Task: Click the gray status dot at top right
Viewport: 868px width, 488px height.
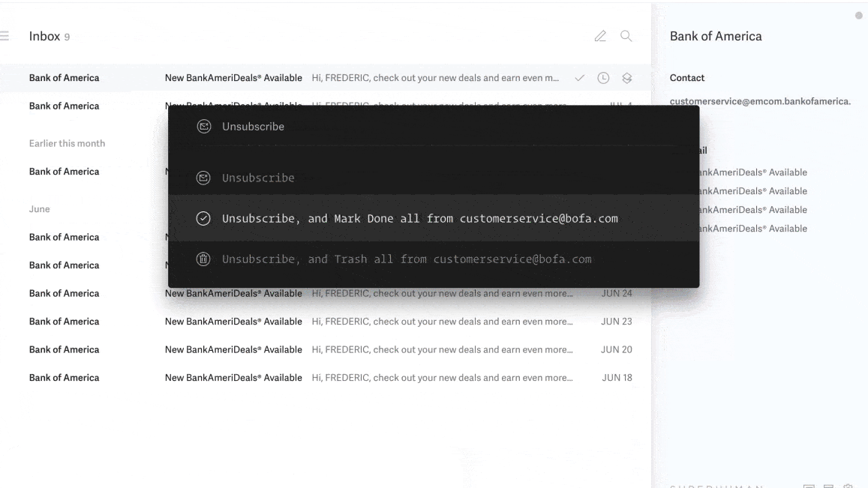Action: click(x=858, y=16)
